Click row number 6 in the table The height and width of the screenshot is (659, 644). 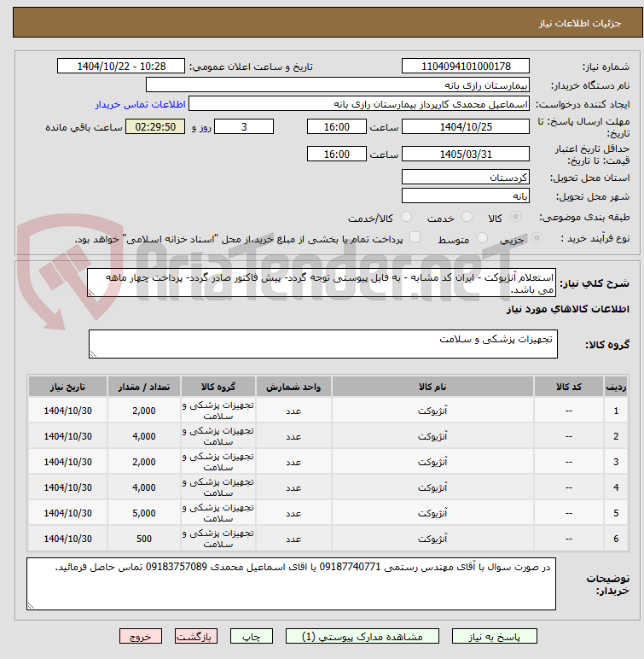(616, 539)
